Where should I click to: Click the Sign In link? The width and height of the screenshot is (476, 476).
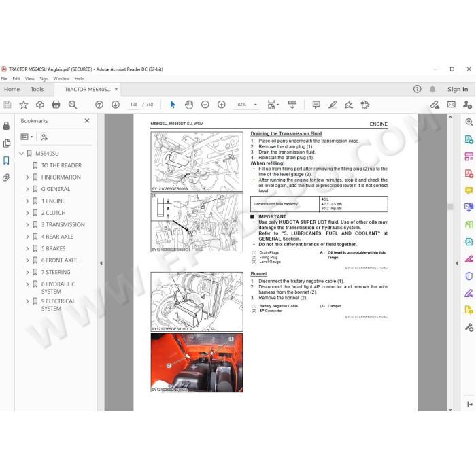458,89
